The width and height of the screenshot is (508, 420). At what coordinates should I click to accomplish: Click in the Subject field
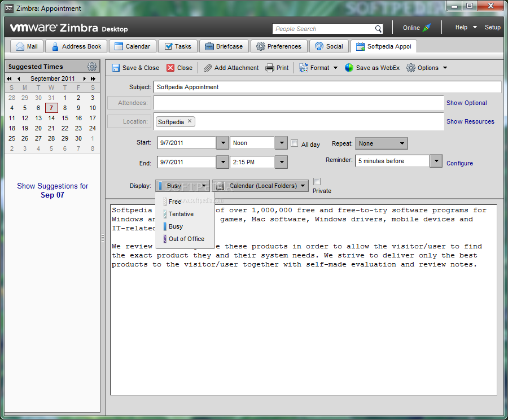coord(327,87)
